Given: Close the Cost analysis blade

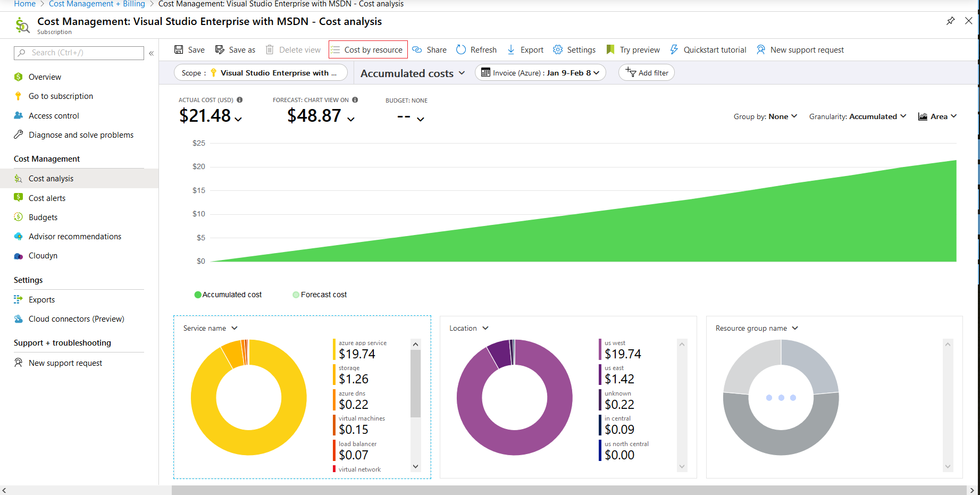Looking at the screenshot, I should tap(969, 21).
